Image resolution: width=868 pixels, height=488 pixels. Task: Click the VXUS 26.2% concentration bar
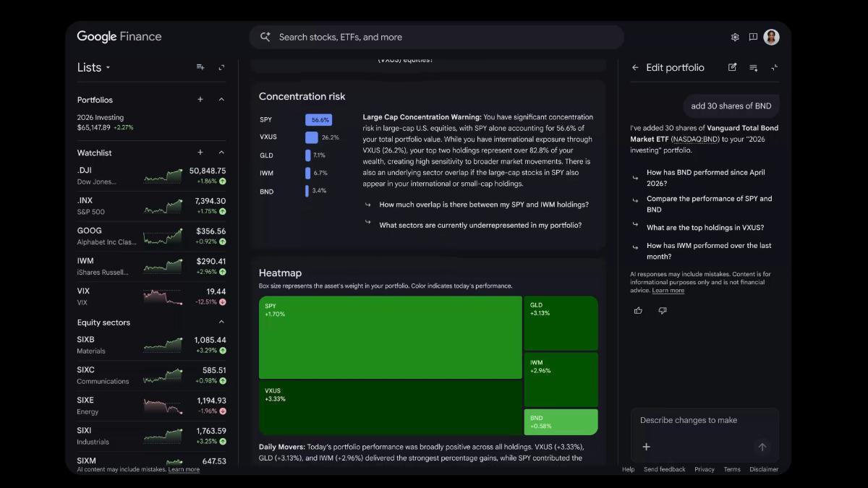312,137
